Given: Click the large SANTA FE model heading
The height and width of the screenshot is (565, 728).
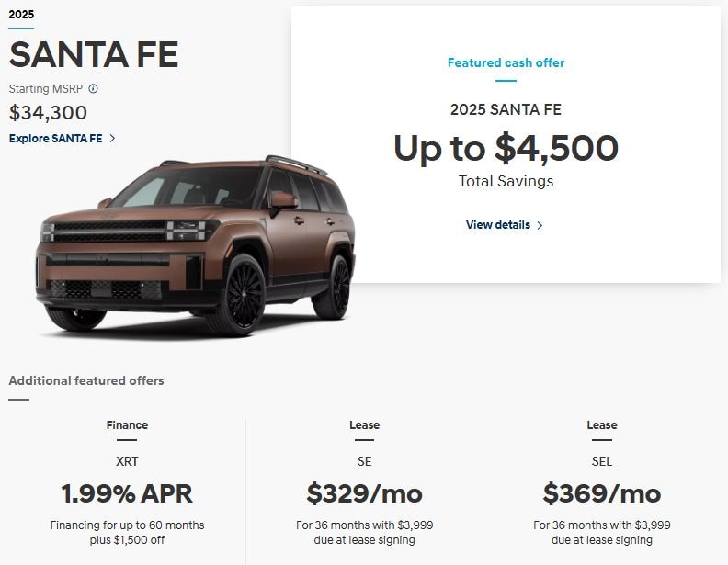Looking at the screenshot, I should [94, 55].
